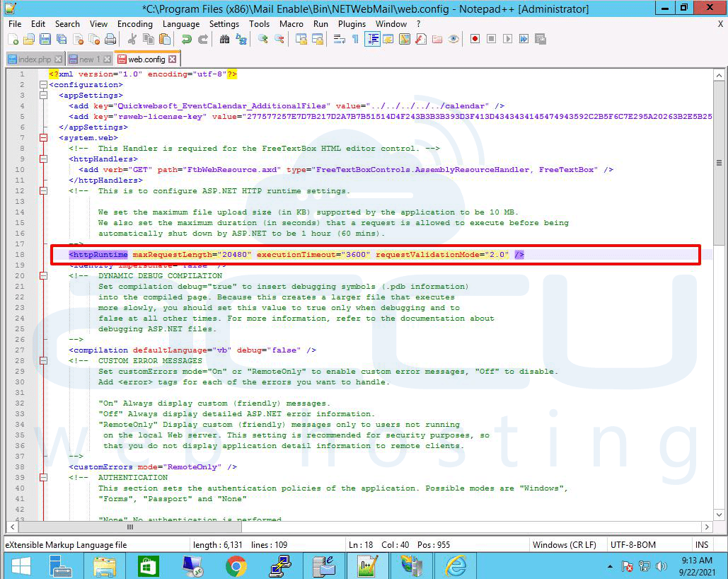The image size is (728, 579).
Task: Run macro multiple times icon
Action: (524, 39)
